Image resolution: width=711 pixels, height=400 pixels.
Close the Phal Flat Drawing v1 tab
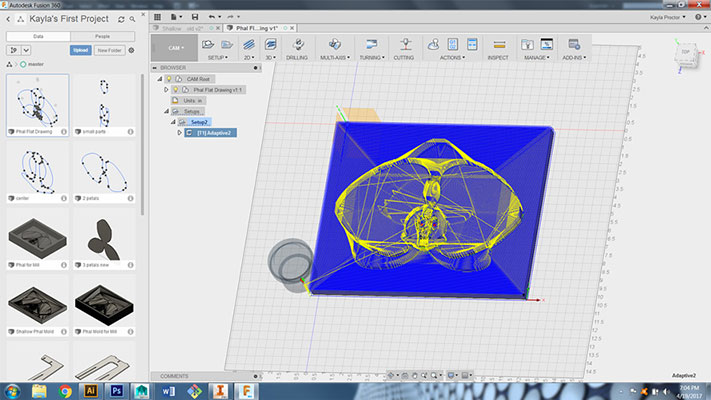(x=292, y=28)
